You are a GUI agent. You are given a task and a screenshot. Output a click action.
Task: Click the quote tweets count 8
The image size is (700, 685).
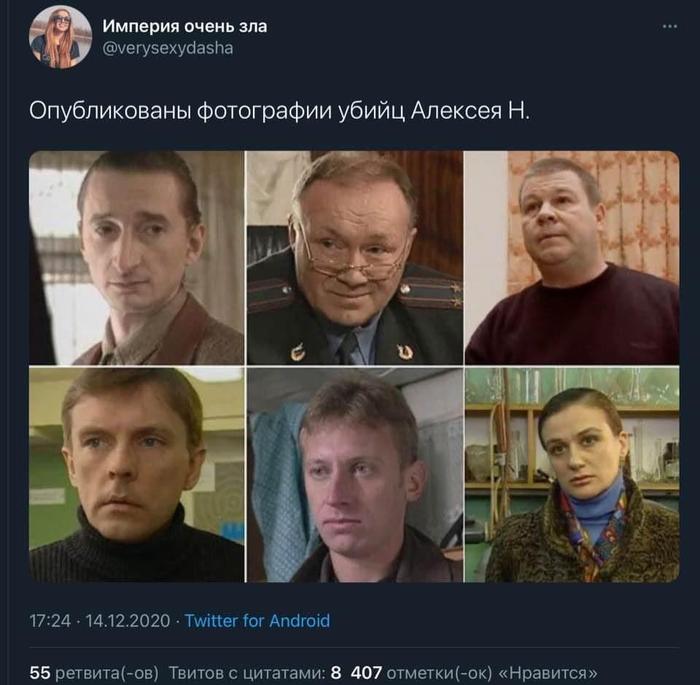tap(336, 672)
